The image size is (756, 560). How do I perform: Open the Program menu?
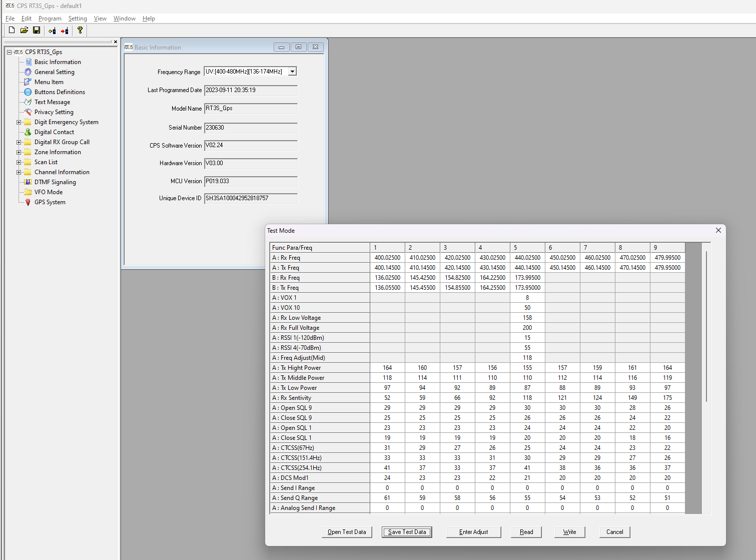[x=50, y=19]
